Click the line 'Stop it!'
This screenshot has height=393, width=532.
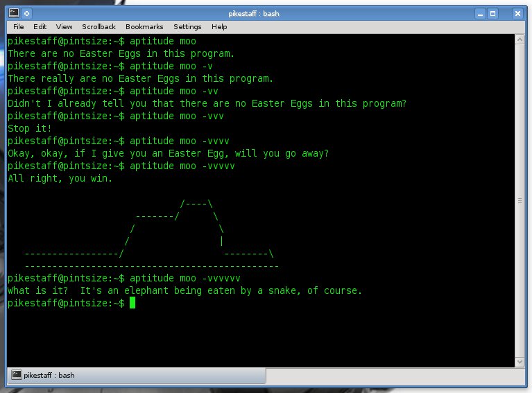(30, 128)
